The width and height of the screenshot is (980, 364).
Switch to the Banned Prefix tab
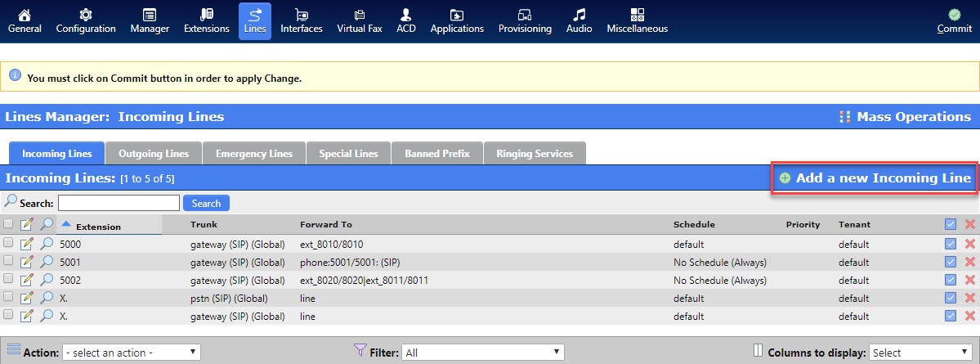pyautogui.click(x=436, y=154)
